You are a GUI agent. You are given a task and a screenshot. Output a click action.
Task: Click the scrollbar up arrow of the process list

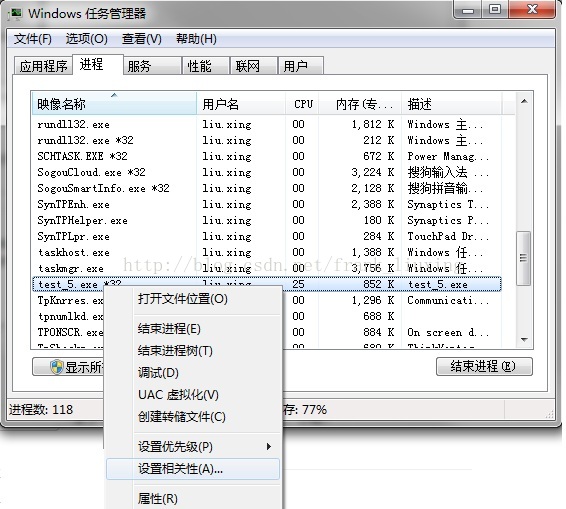[524, 101]
